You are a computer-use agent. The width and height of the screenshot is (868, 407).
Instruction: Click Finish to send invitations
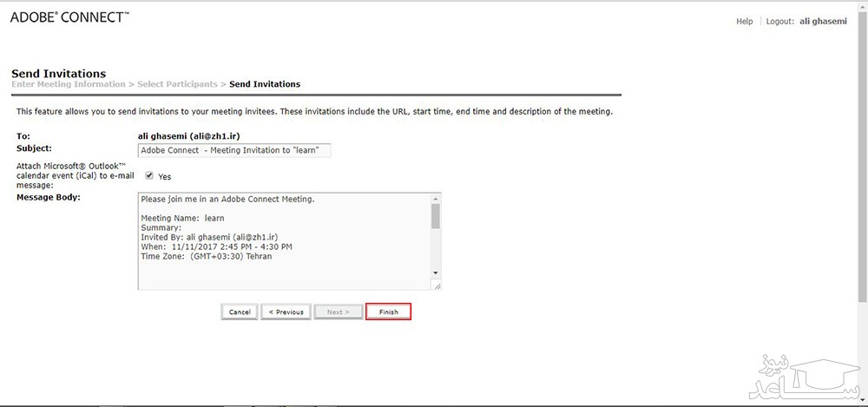tap(388, 312)
